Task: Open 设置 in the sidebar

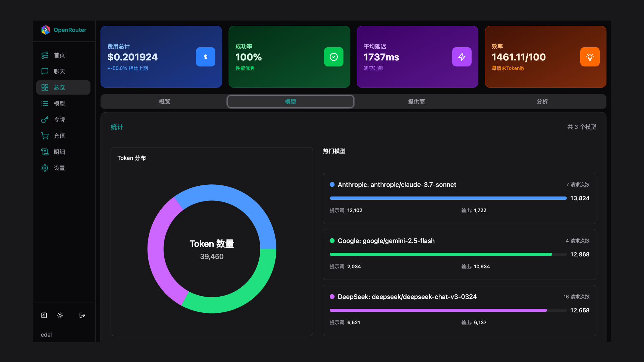Action: coord(63,168)
